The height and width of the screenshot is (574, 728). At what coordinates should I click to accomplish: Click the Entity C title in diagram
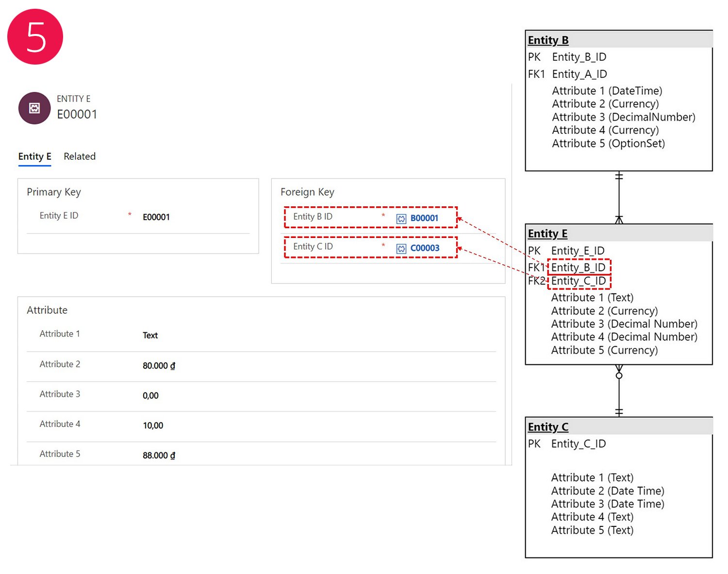548,427
